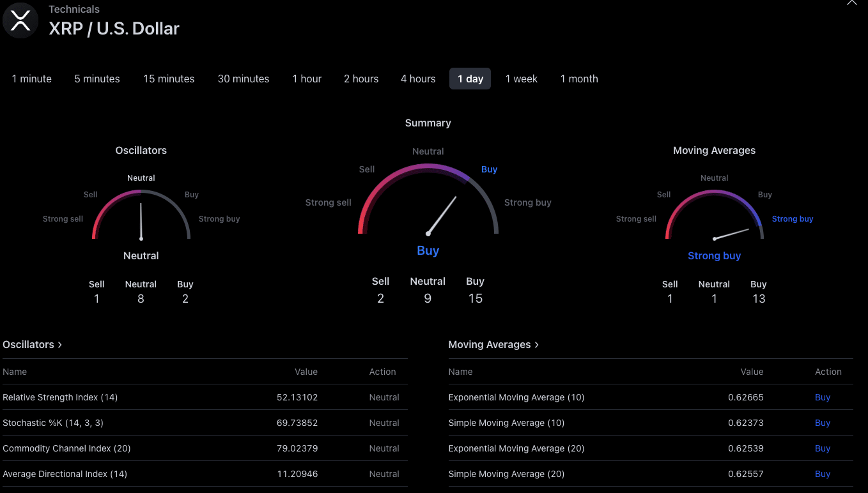Image resolution: width=868 pixels, height=493 pixels.
Task: Click the SMA (20) value 0.62557
Action: (x=746, y=474)
